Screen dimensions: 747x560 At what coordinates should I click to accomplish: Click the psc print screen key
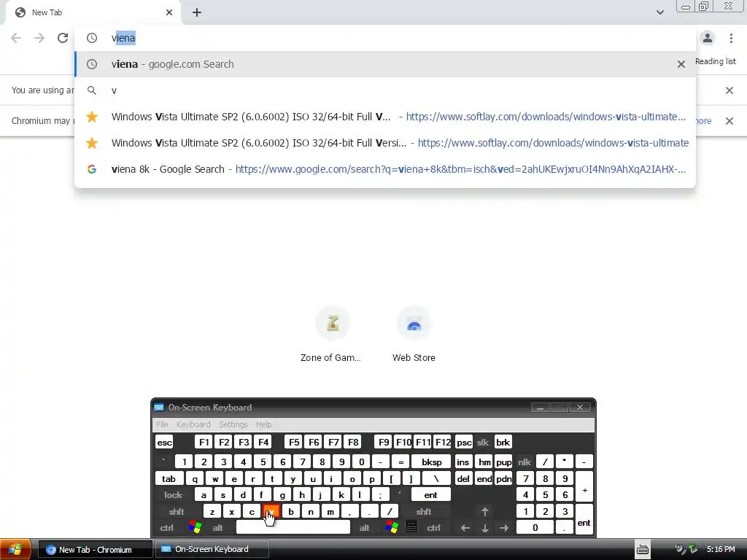point(464,443)
